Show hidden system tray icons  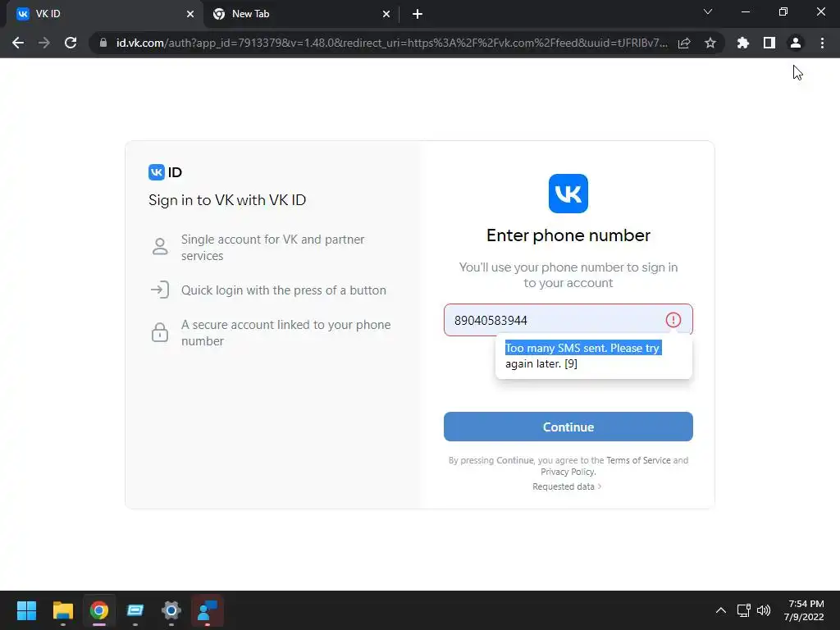(721, 610)
